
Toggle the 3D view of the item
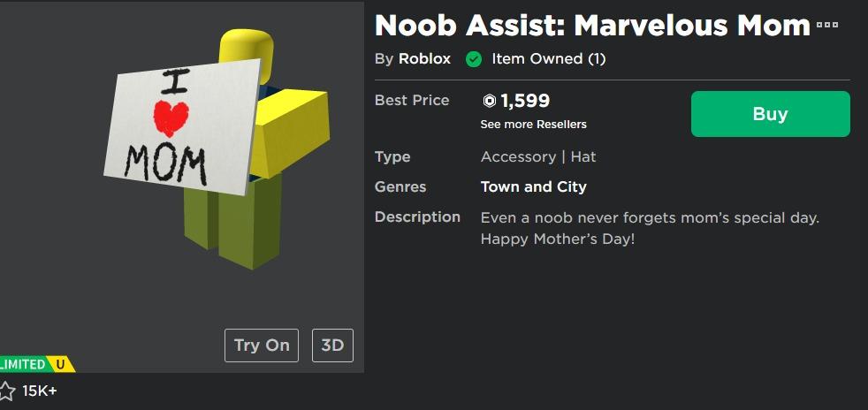tap(332, 345)
